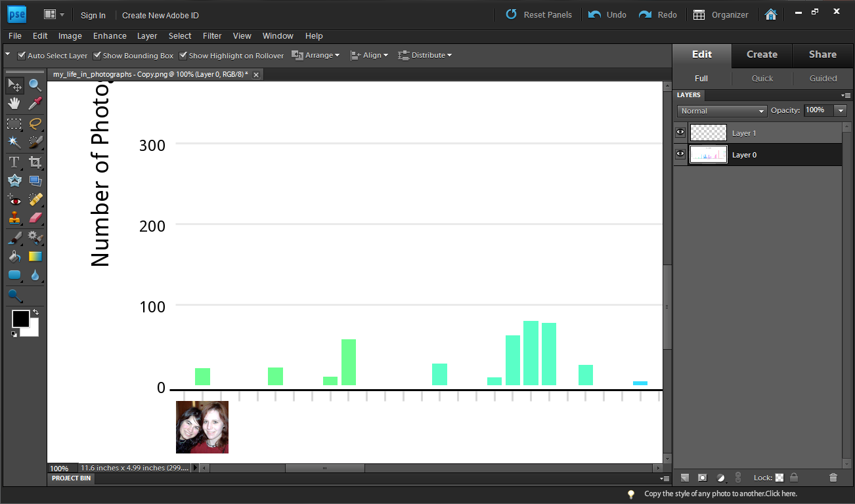Open the Filter menu
This screenshot has width=855, height=504.
click(212, 36)
